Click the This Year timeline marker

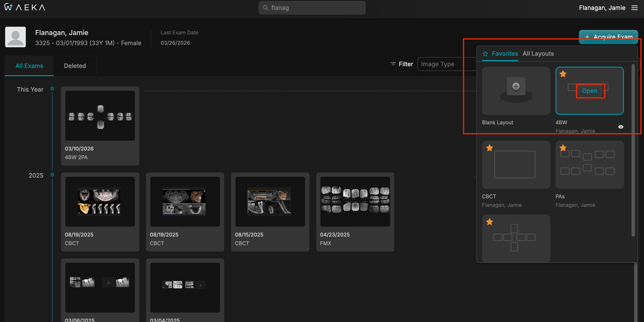click(52, 89)
